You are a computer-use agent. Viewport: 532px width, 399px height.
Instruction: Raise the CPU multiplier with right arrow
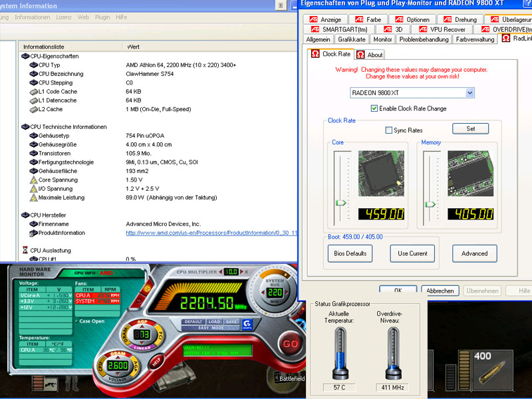(x=241, y=272)
